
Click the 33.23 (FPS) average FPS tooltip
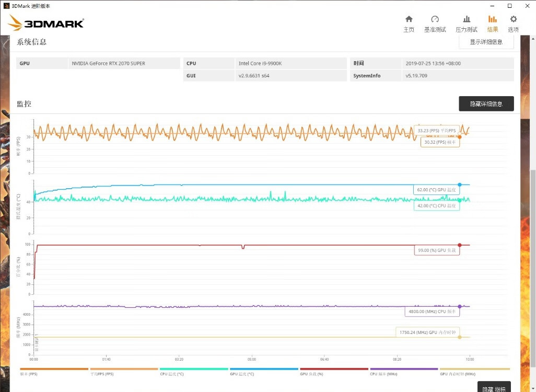[437, 130]
